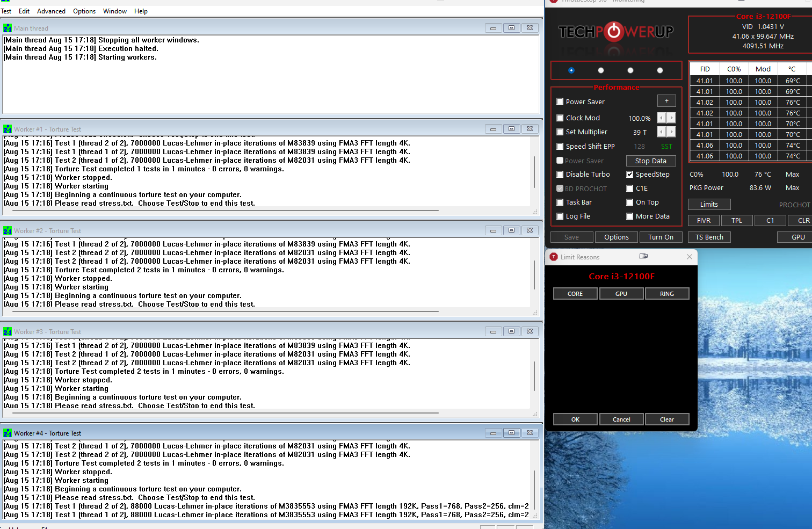812x529 pixels.
Task: Open ThrottleStop Options
Action: coord(617,237)
